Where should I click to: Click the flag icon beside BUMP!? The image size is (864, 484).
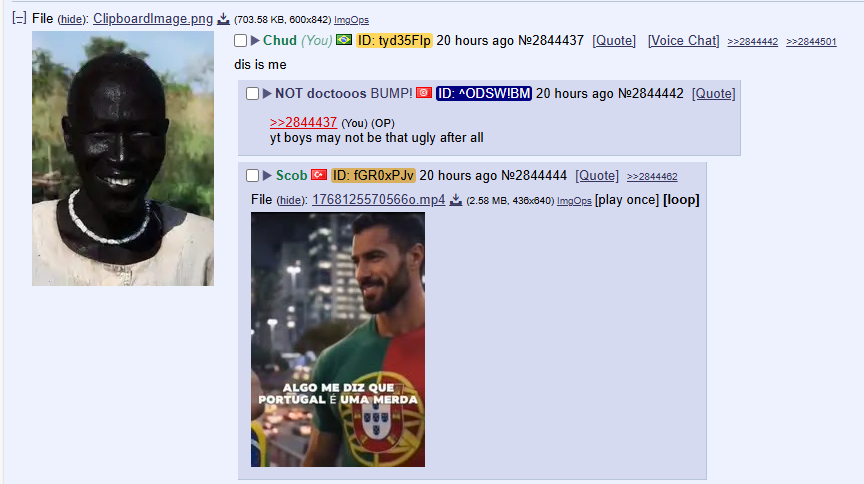[424, 93]
